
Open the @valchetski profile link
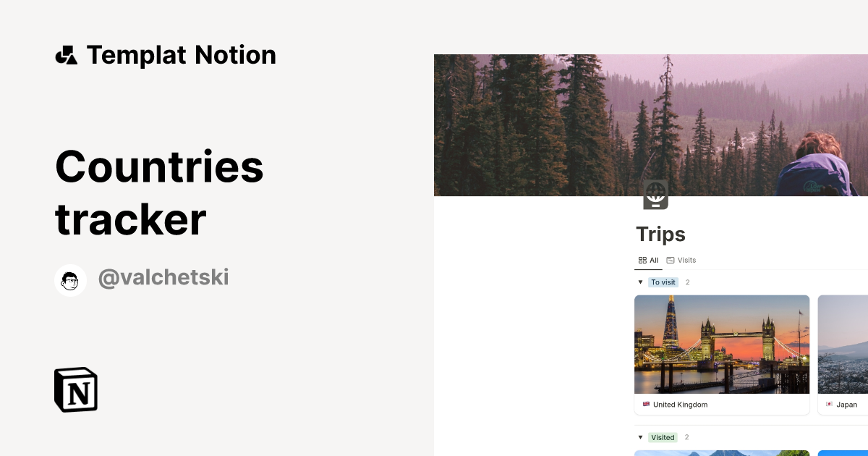pyautogui.click(x=163, y=277)
